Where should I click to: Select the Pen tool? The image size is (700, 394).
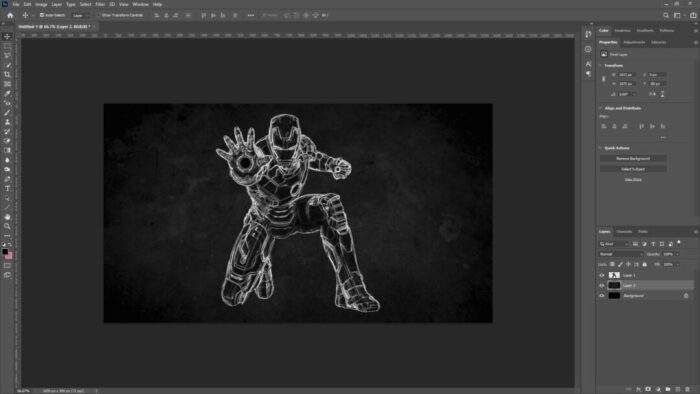7,179
